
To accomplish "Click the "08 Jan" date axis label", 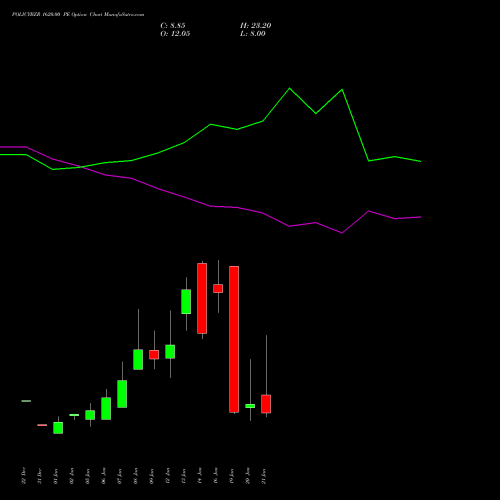I will [135, 476].
